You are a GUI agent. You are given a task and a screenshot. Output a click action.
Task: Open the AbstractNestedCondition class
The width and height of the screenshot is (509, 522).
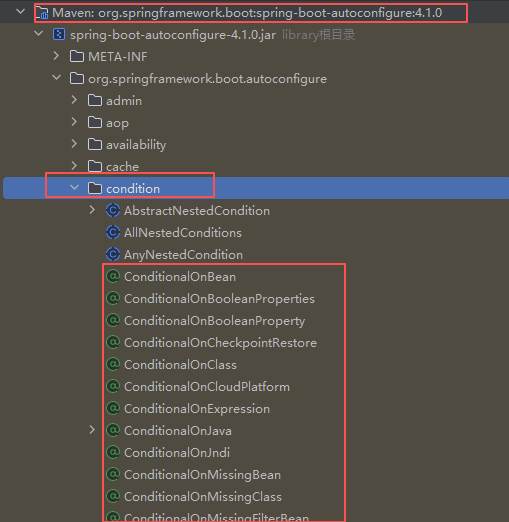(197, 211)
